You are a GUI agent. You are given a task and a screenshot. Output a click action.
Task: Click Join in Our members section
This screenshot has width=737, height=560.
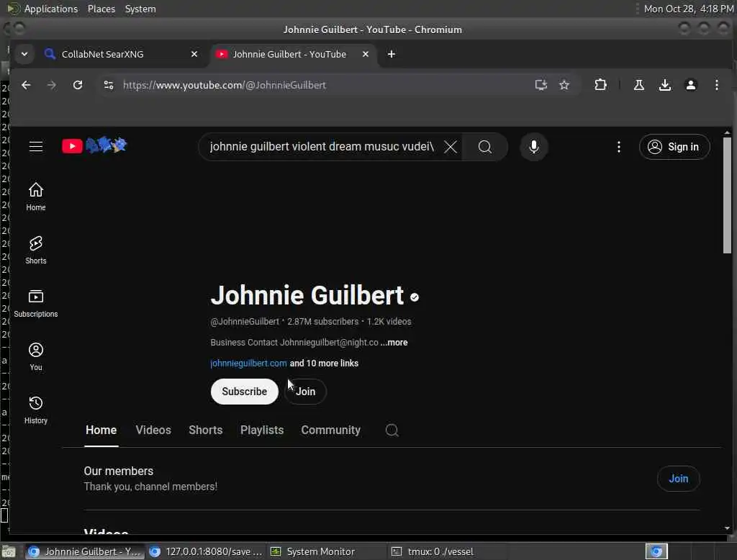(678, 478)
